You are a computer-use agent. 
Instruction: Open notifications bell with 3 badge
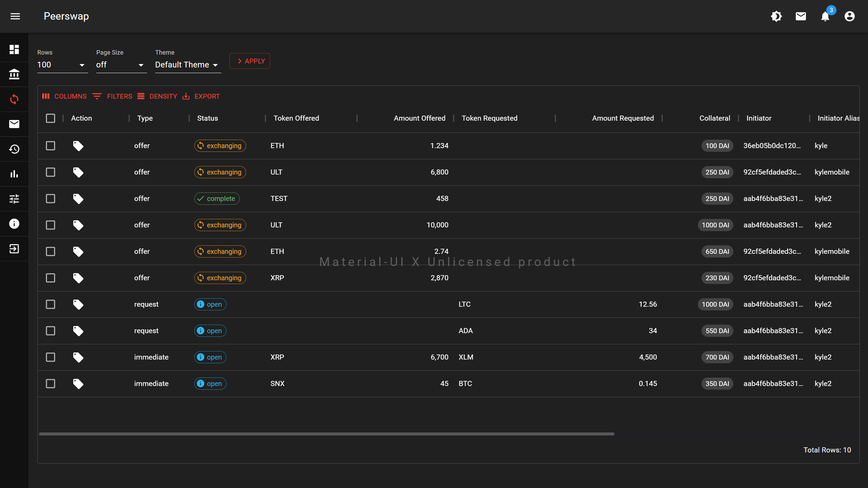point(825,16)
